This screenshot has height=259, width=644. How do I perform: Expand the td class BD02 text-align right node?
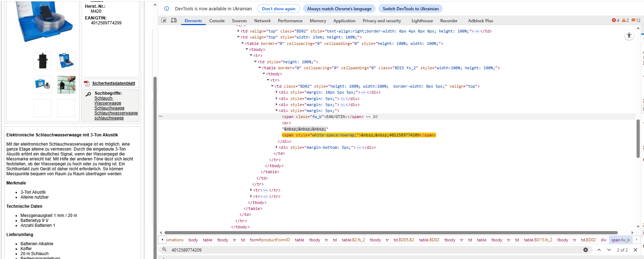[238, 31]
